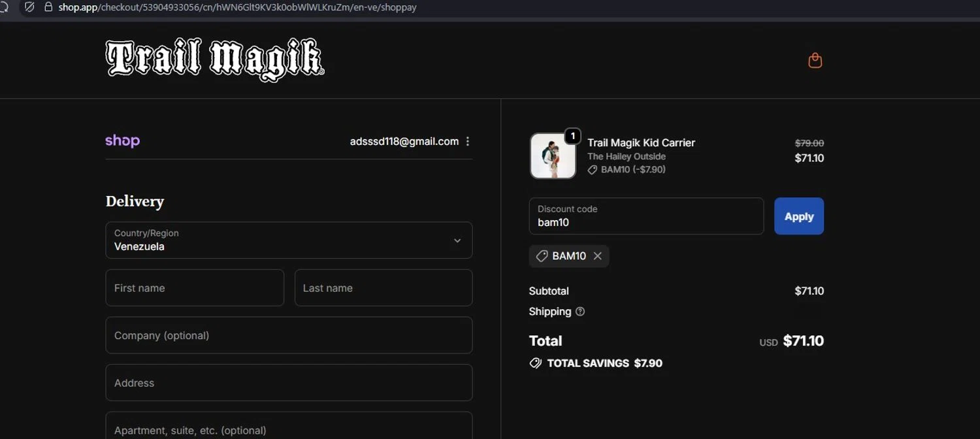Click the quantity badge on product thumbnail
This screenshot has width=980, height=439.
(572, 136)
